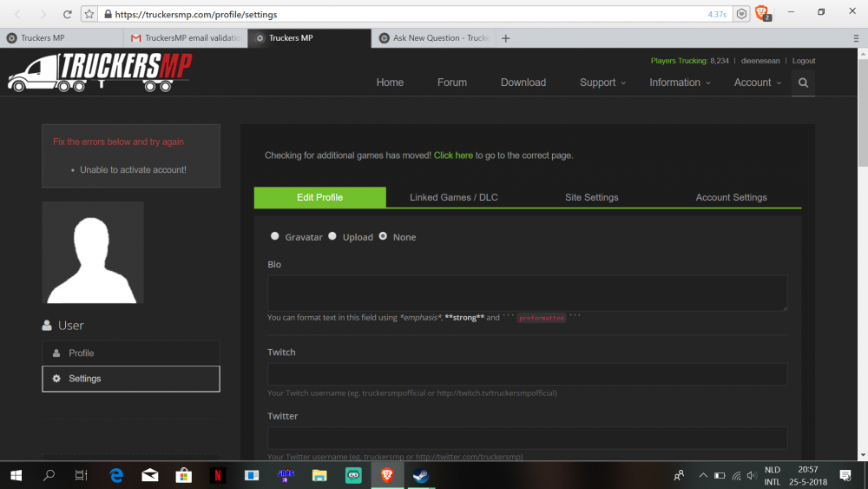Expand the Information dropdown menu
868x489 pixels.
(x=680, y=83)
